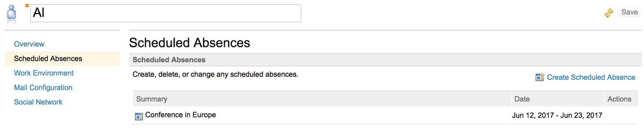Click the Jun 12, 2017 - Jun 23, 2017 date
Screen dimensions: 644x136
557,116
